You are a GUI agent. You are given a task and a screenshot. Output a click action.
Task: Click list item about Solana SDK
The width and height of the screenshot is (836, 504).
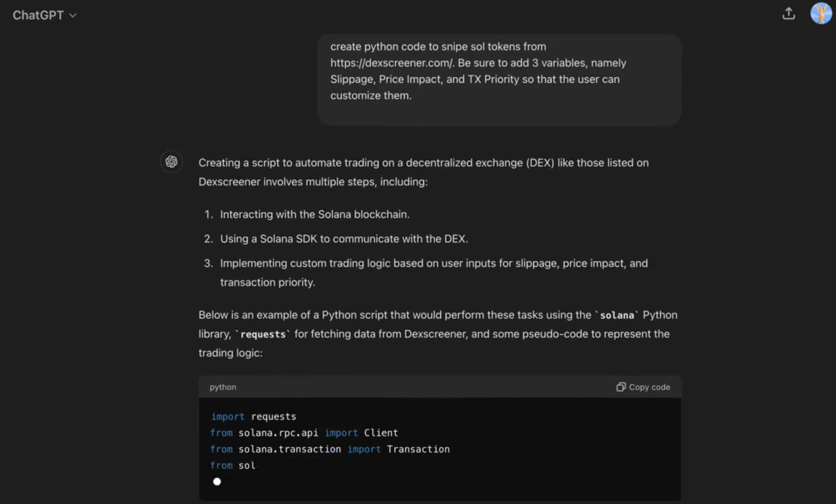(344, 239)
